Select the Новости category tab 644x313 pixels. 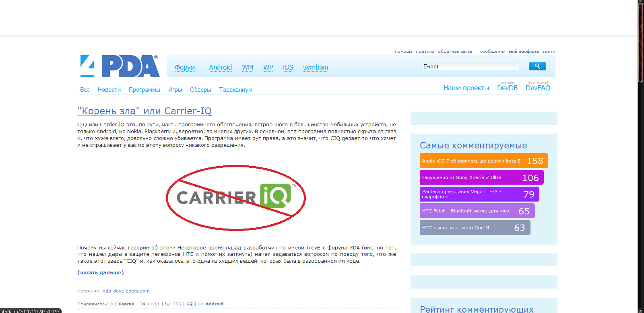click(x=109, y=90)
